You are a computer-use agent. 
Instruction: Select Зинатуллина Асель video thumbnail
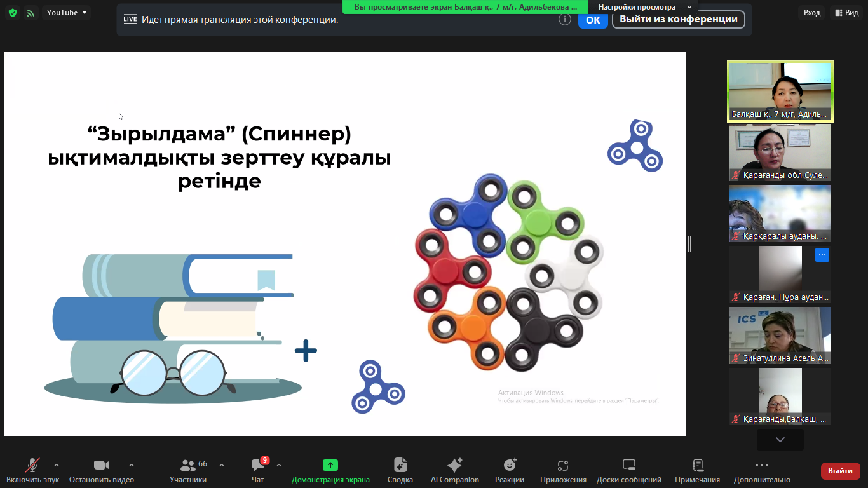click(780, 335)
